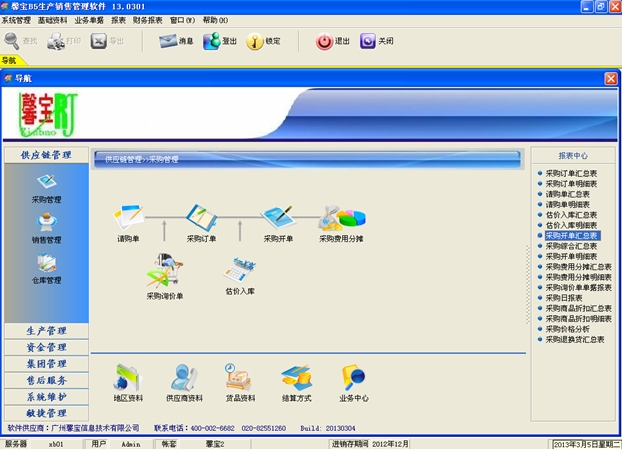Open 采购商品折扣明细表 report link
Viewport: 622px width, 451px height.
[578, 319]
